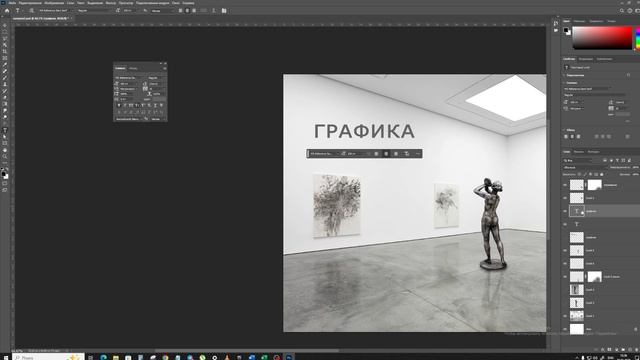Click the toolbar foreground color swatch
The image size is (640, 360).
pyautogui.click(x=4, y=173)
